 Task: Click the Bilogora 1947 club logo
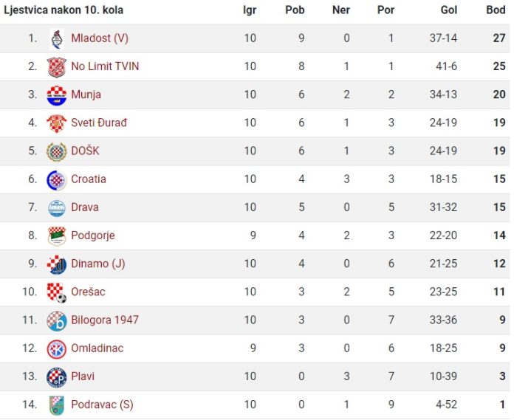click(x=57, y=321)
